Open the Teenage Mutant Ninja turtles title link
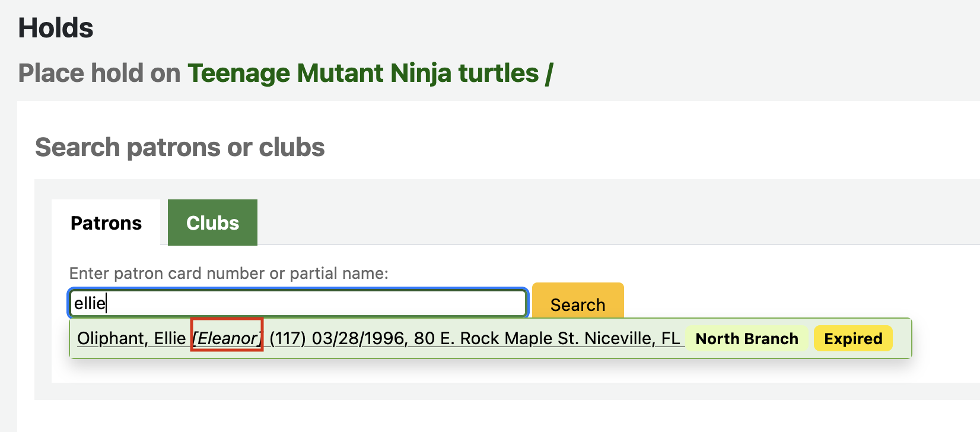The height and width of the screenshot is (432, 980). click(363, 74)
